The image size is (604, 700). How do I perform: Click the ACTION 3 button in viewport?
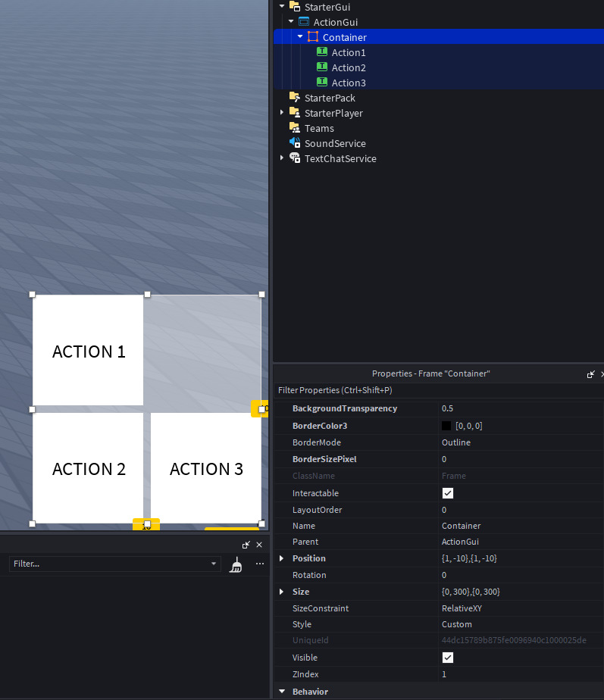206,468
